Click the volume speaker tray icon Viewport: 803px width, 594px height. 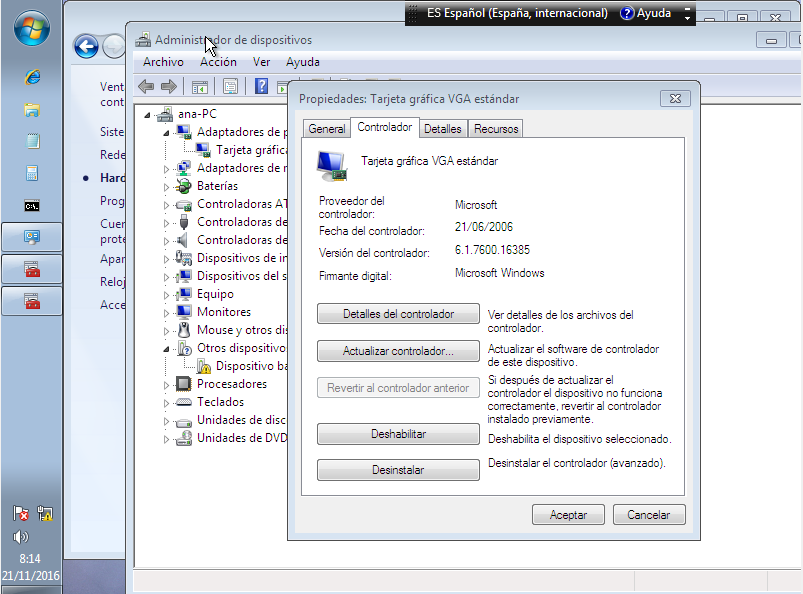pos(20,537)
